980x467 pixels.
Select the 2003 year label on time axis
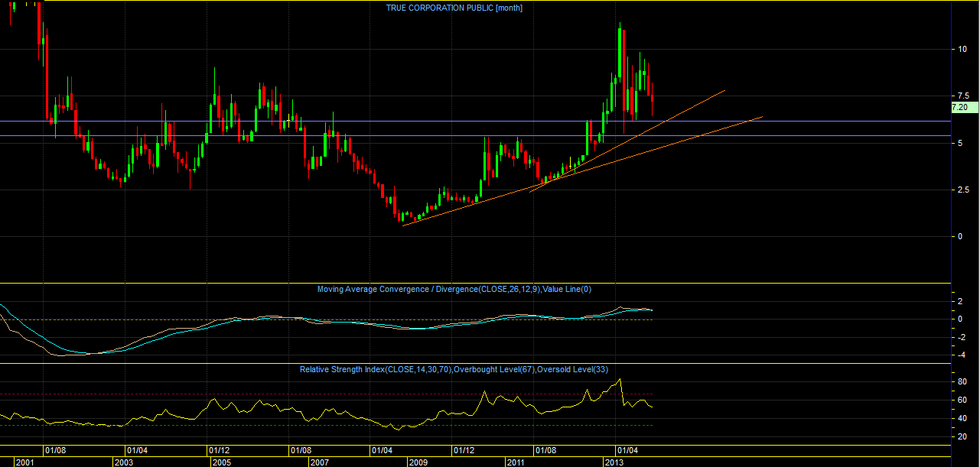122,462
